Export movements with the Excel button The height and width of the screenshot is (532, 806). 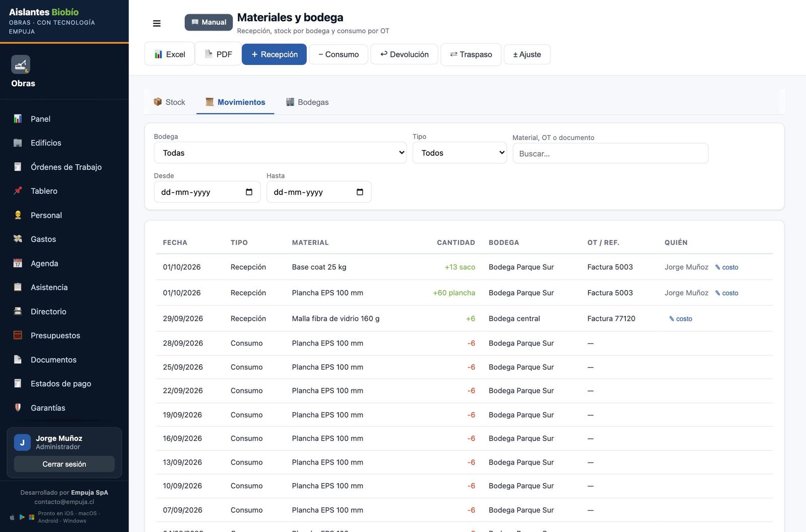click(x=170, y=54)
